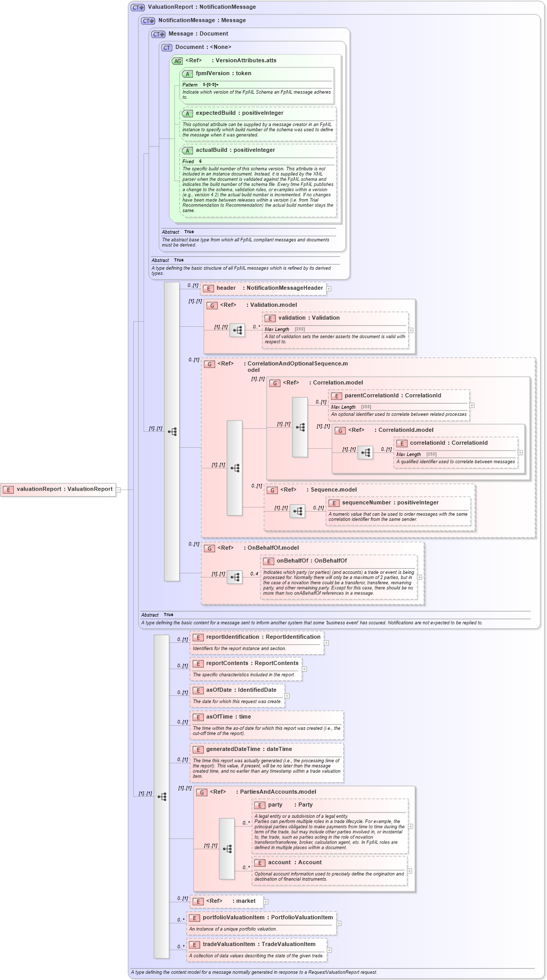
Task: Click the sequence compositor inside CorrelationId.model
Action: [365, 452]
